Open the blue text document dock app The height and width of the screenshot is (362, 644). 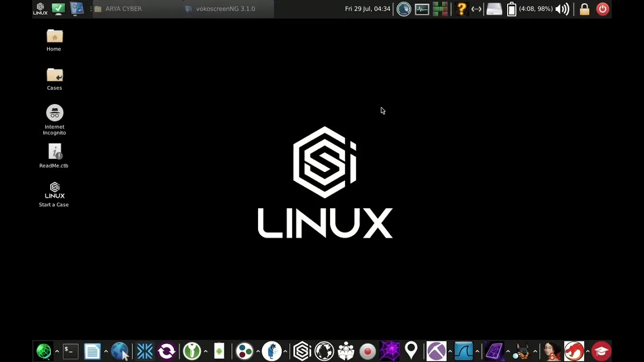coord(92,351)
